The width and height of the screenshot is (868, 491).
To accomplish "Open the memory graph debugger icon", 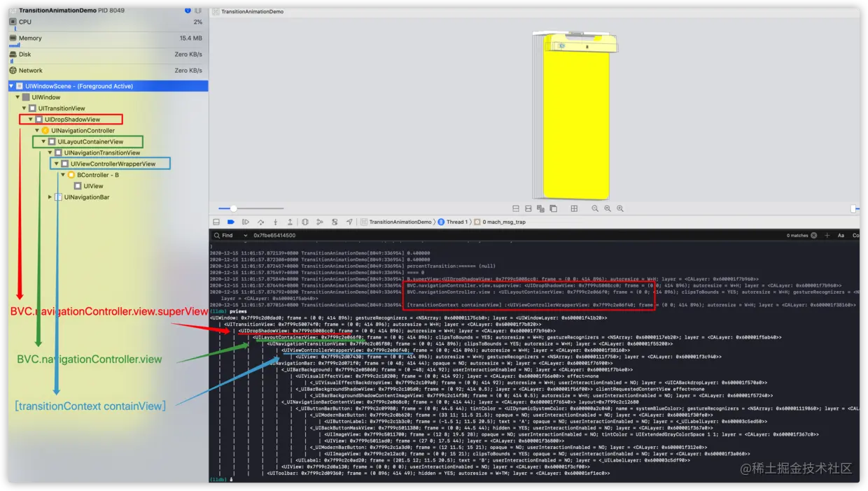I will (320, 222).
